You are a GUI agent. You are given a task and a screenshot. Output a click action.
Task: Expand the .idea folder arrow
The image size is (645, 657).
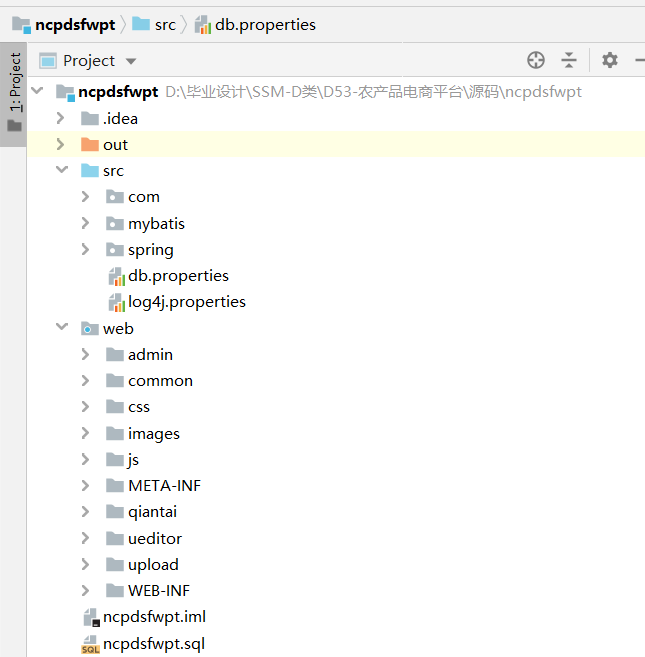(x=61, y=118)
